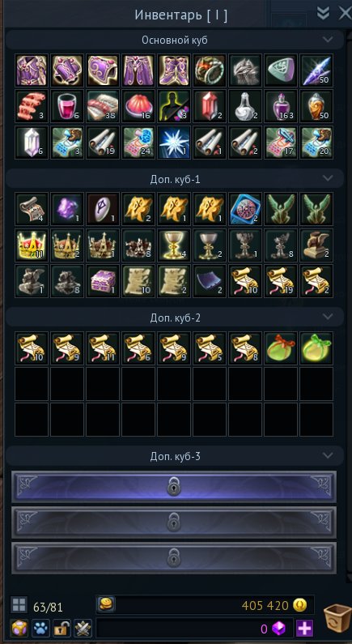Collapse the Доп. куб-2 section
The image size is (352, 644).
[328, 317]
